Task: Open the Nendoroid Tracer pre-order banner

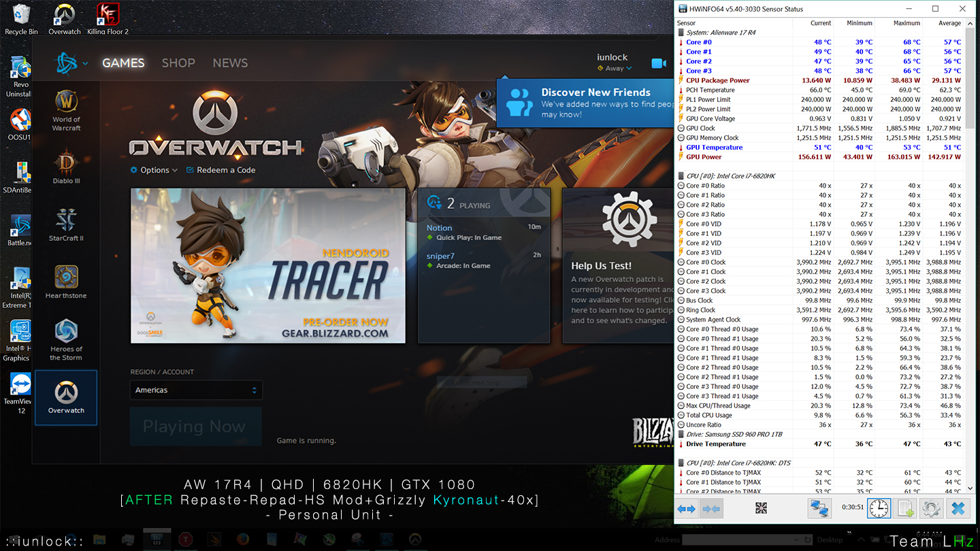Action: 268,266
